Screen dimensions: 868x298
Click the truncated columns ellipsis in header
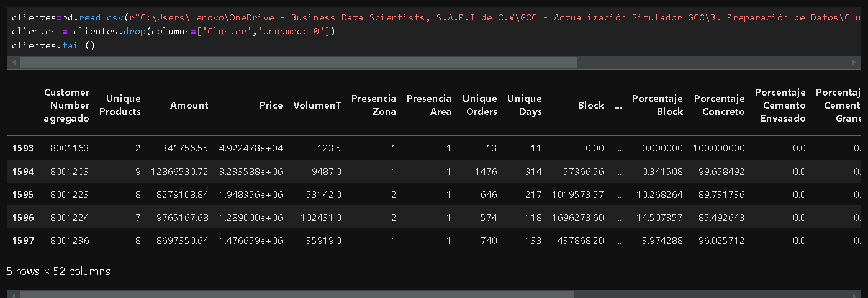tap(618, 106)
